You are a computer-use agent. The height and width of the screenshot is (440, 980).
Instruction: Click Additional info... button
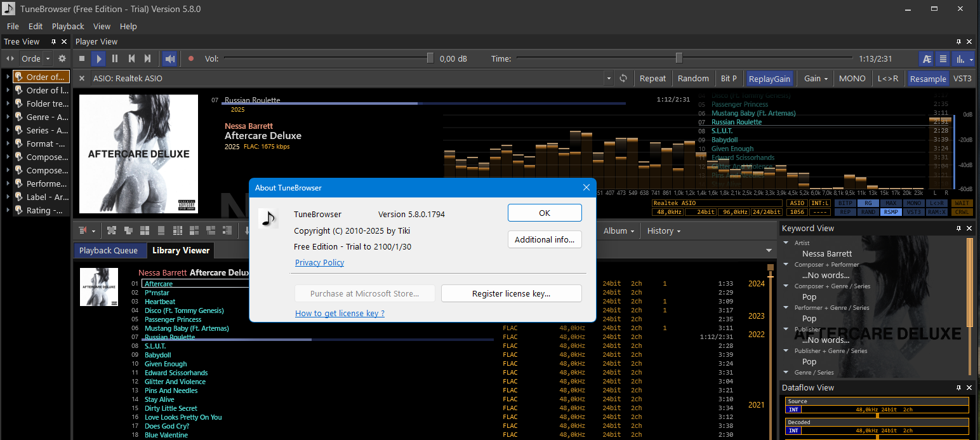pyautogui.click(x=545, y=239)
